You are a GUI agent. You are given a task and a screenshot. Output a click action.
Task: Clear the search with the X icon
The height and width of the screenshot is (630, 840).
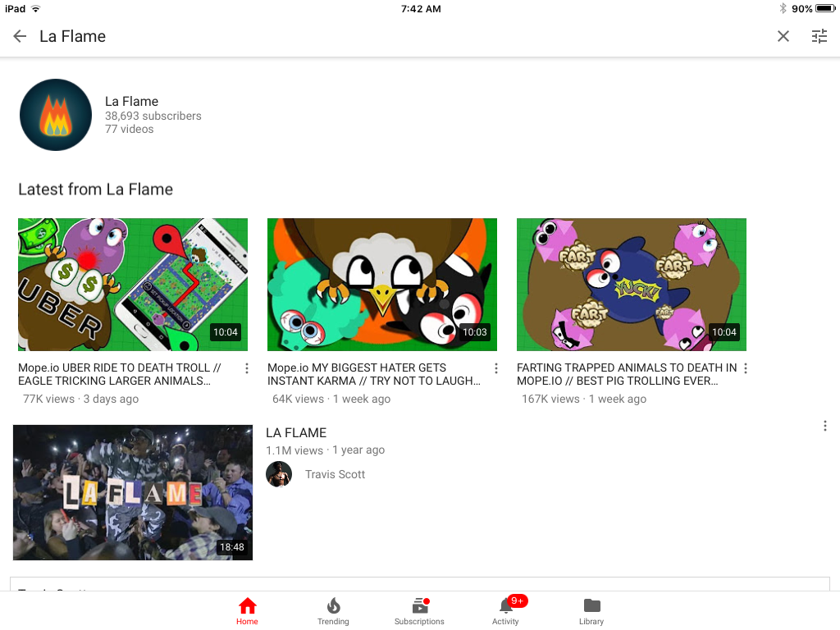783,36
